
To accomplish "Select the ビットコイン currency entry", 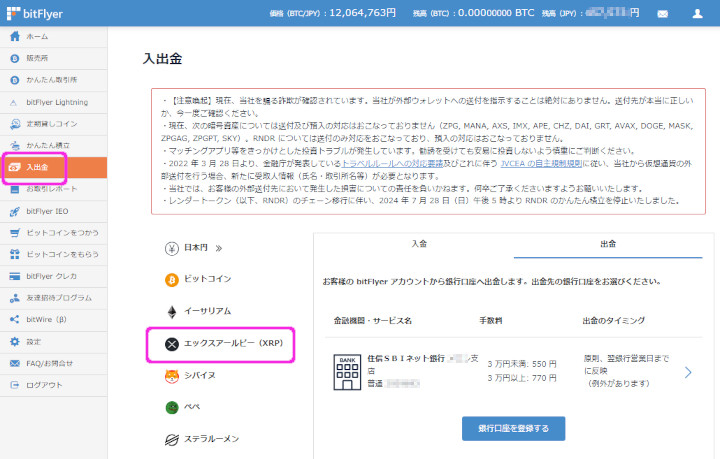I will click(207, 279).
